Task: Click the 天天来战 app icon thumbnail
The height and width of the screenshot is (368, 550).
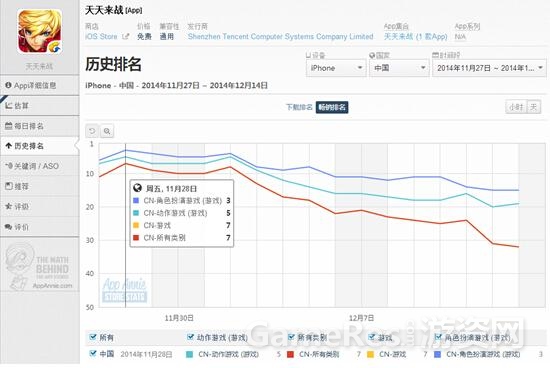Action: coord(40,32)
